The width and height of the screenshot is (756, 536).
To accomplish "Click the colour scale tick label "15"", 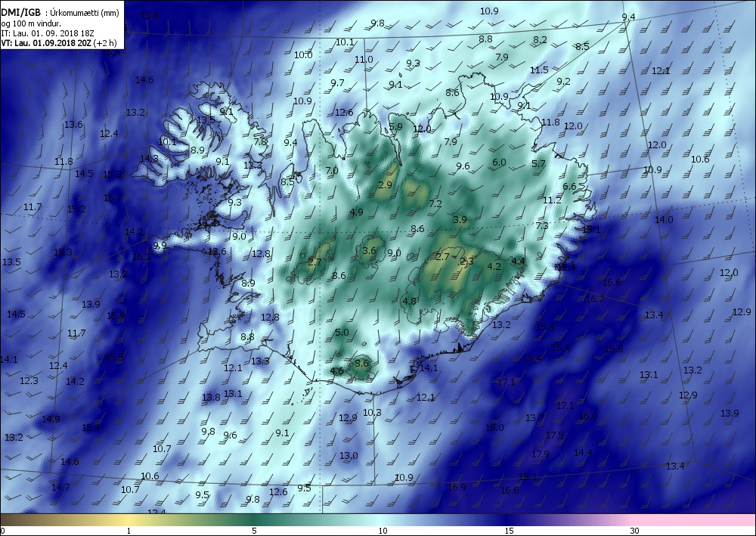I will [x=509, y=531].
